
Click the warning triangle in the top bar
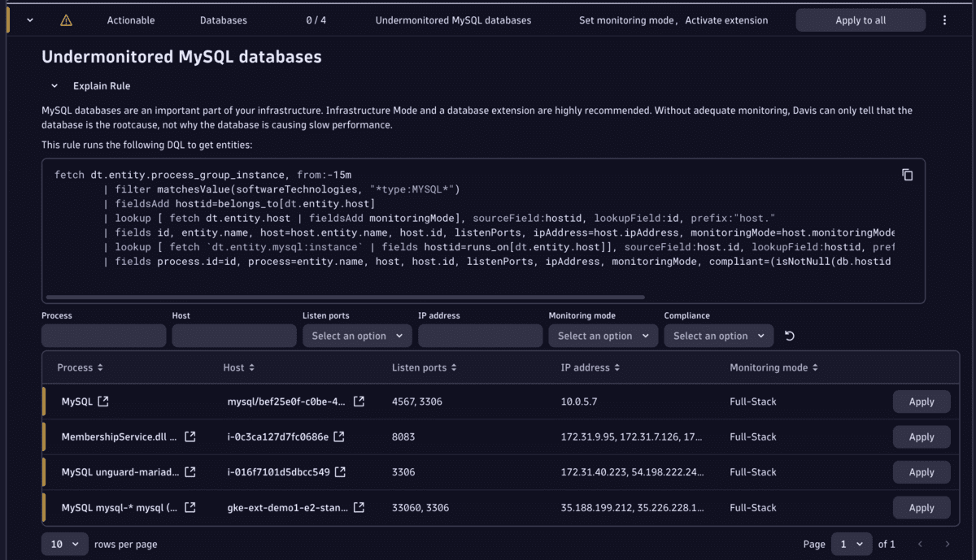[x=66, y=20]
